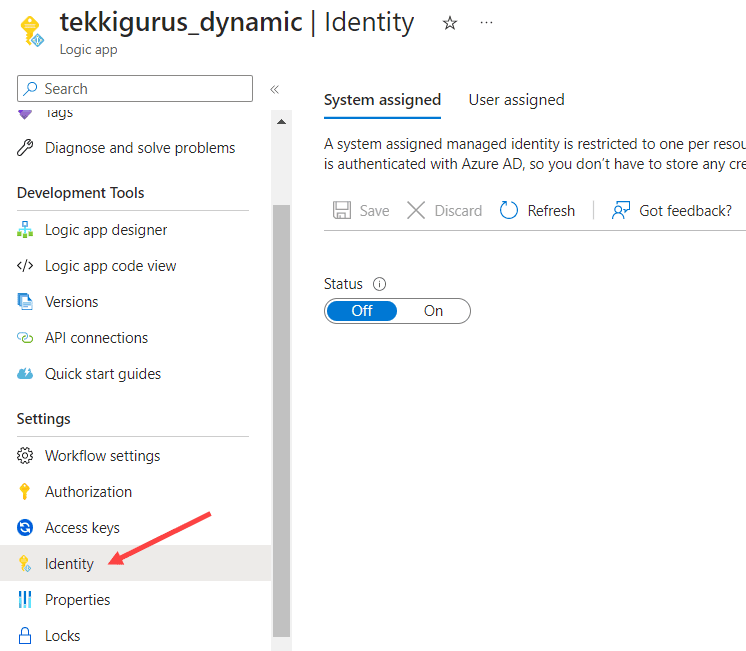Open Diagnose and solve problems

point(140,148)
